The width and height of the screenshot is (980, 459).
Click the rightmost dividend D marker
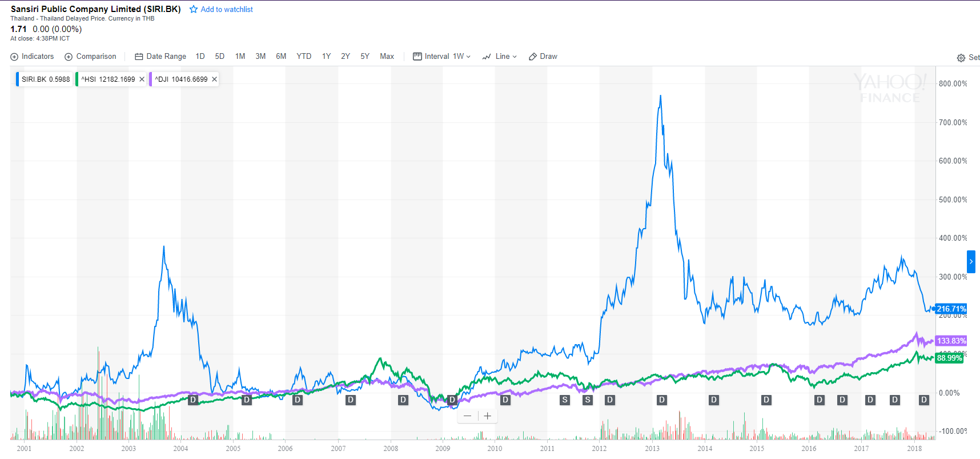coord(924,400)
